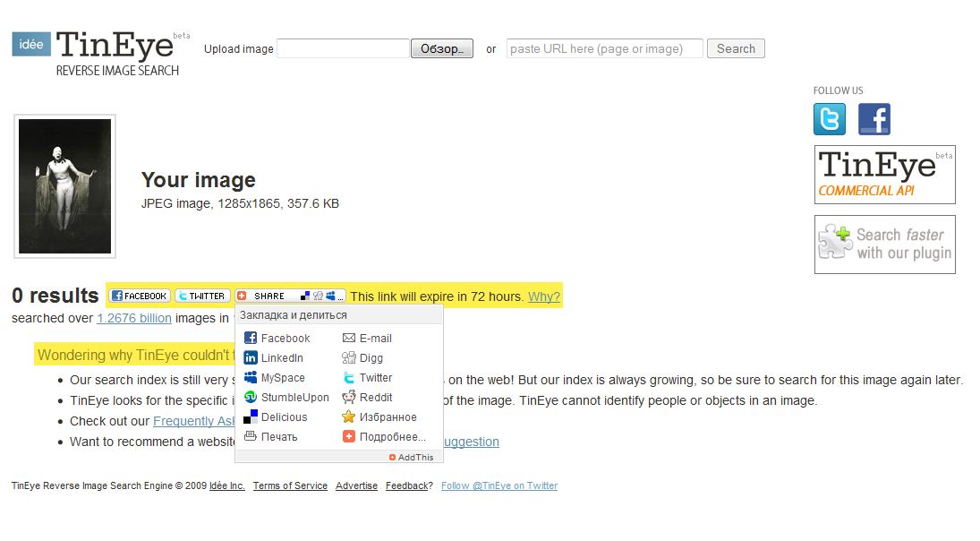This screenshot has width=980, height=541.
Task: Select Печать in the share menu
Action: click(279, 436)
